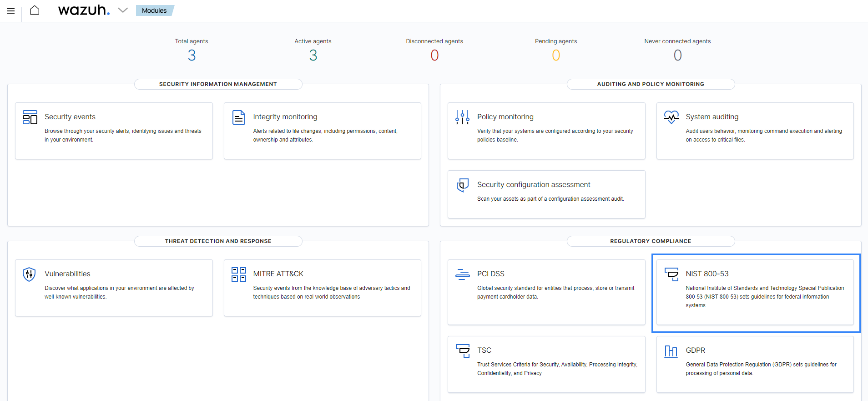Click the Total agents label
This screenshot has width=868, height=401.
click(192, 41)
